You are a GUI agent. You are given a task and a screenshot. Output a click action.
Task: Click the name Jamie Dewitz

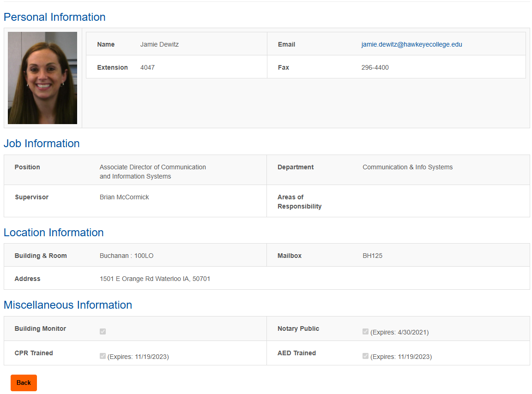coord(159,45)
